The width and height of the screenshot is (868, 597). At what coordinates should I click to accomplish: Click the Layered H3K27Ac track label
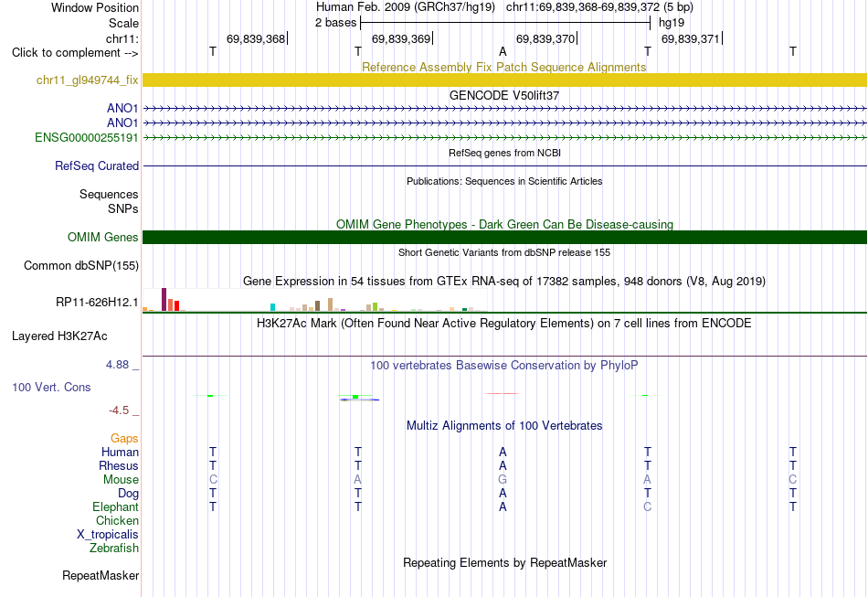[x=59, y=336]
